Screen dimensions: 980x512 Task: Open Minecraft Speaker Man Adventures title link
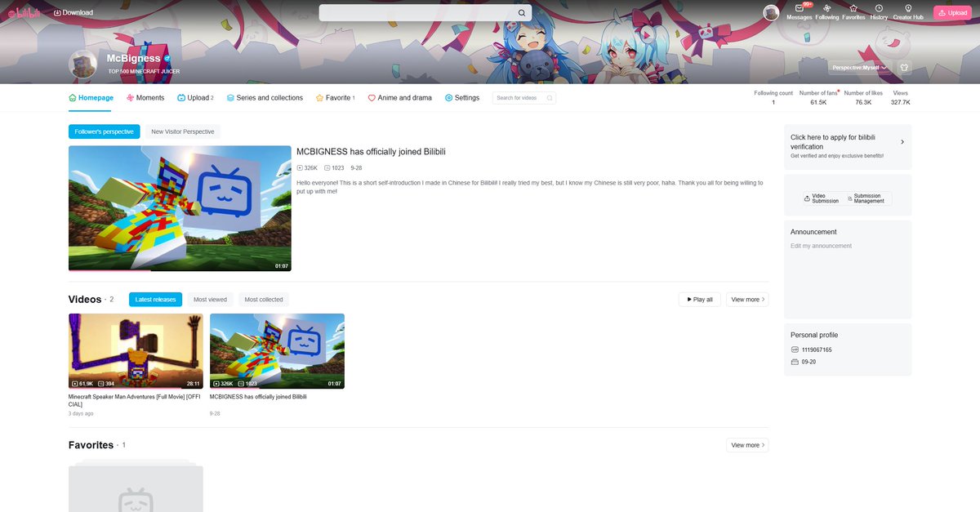click(x=135, y=400)
